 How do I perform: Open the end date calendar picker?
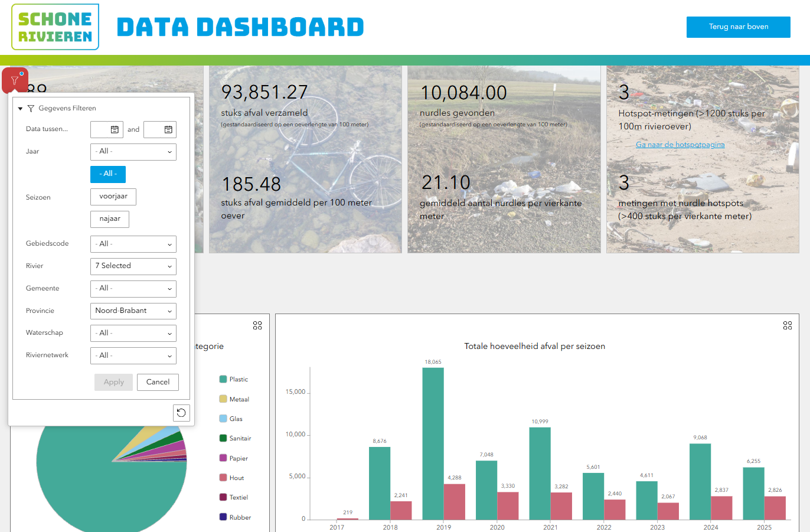pyautogui.click(x=168, y=129)
